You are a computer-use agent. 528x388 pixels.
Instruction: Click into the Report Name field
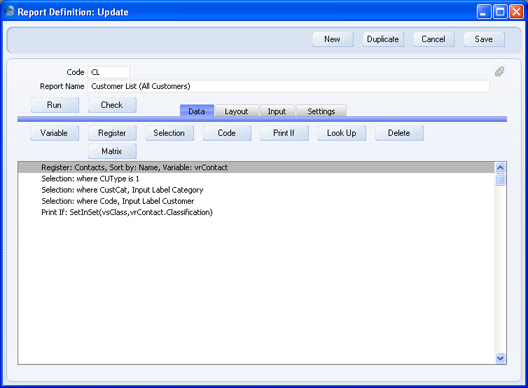289,86
